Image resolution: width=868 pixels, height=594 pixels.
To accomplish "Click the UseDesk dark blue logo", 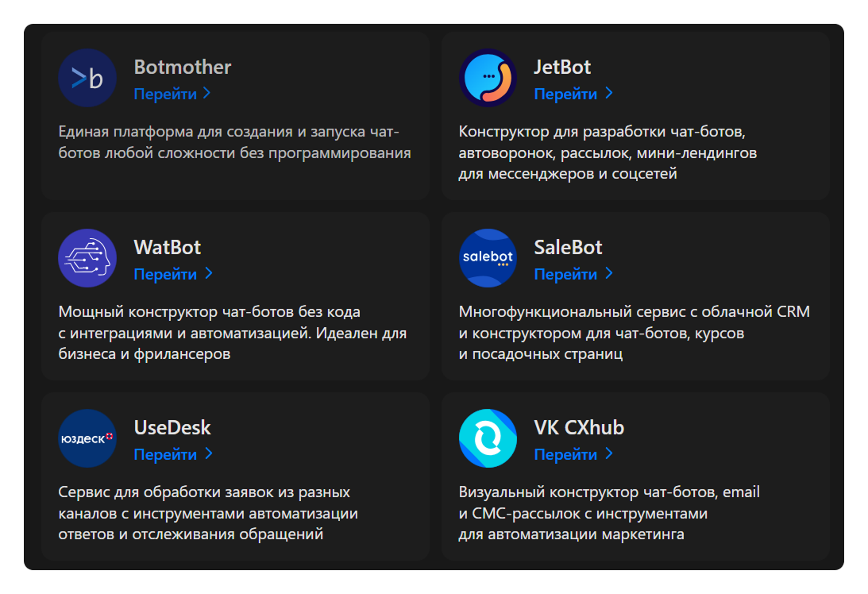I will tap(87, 438).
